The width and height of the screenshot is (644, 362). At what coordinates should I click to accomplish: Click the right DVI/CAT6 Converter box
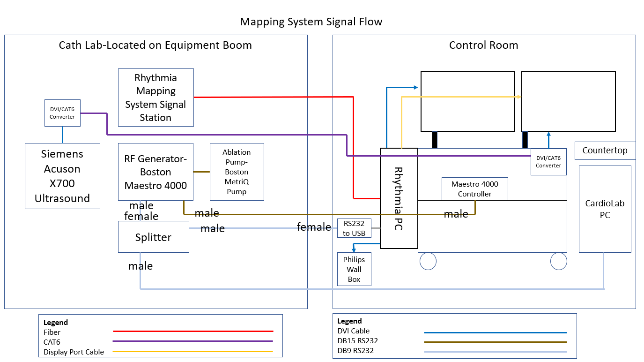tap(548, 161)
